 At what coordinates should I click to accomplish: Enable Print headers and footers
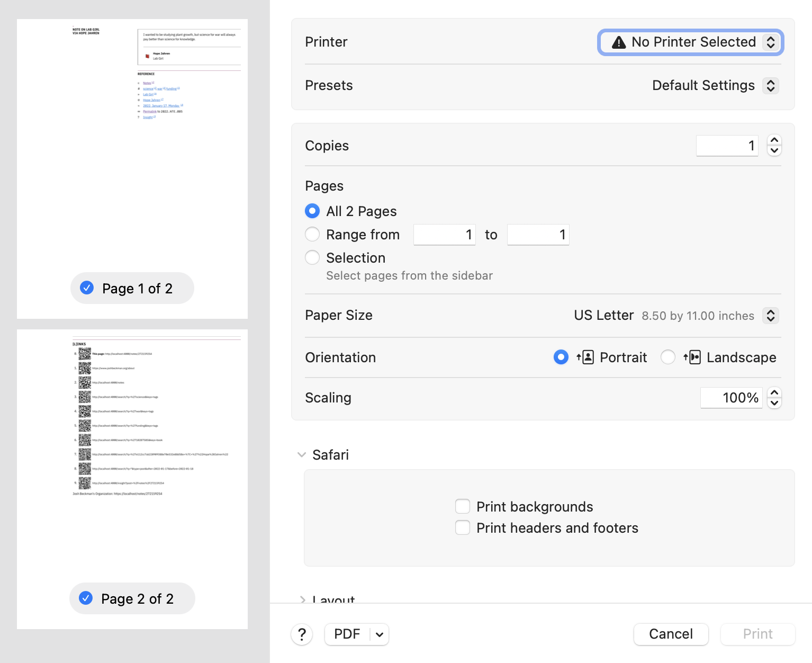(463, 527)
